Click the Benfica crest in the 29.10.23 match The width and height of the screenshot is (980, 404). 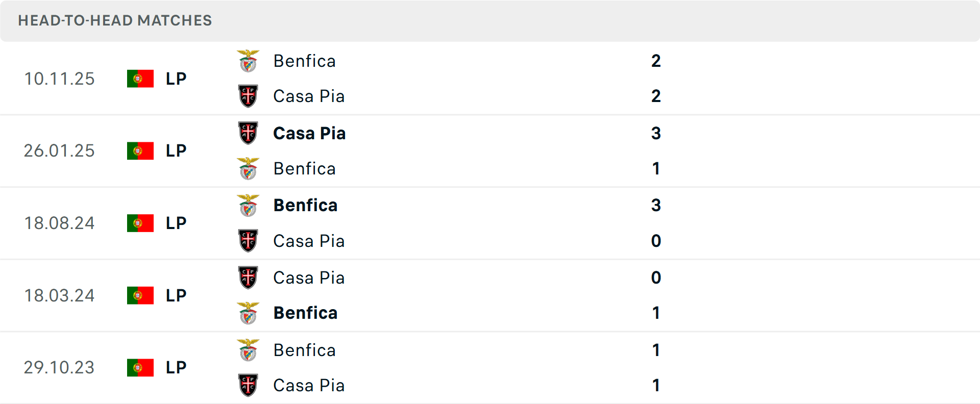pyautogui.click(x=248, y=350)
